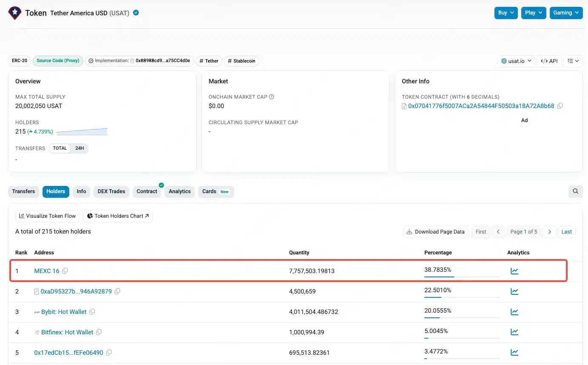This screenshot has height=365, width=588.
Task: Open the </> API page
Action: coord(549,61)
